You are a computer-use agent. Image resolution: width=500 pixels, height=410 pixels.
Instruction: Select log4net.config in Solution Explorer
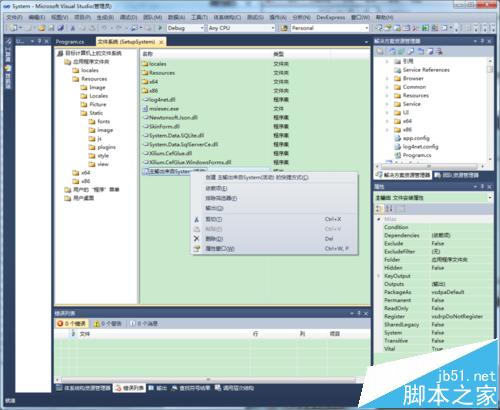pyautogui.click(x=420, y=147)
